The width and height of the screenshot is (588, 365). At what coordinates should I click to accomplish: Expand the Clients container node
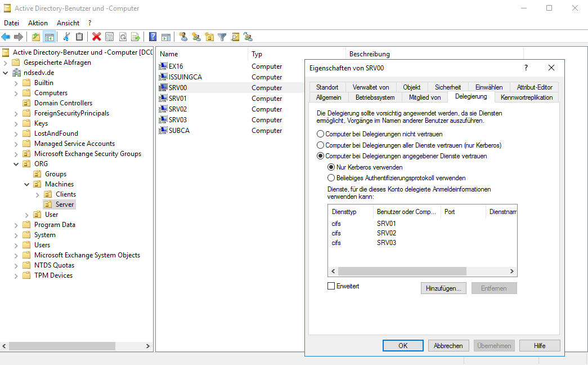[x=38, y=194]
